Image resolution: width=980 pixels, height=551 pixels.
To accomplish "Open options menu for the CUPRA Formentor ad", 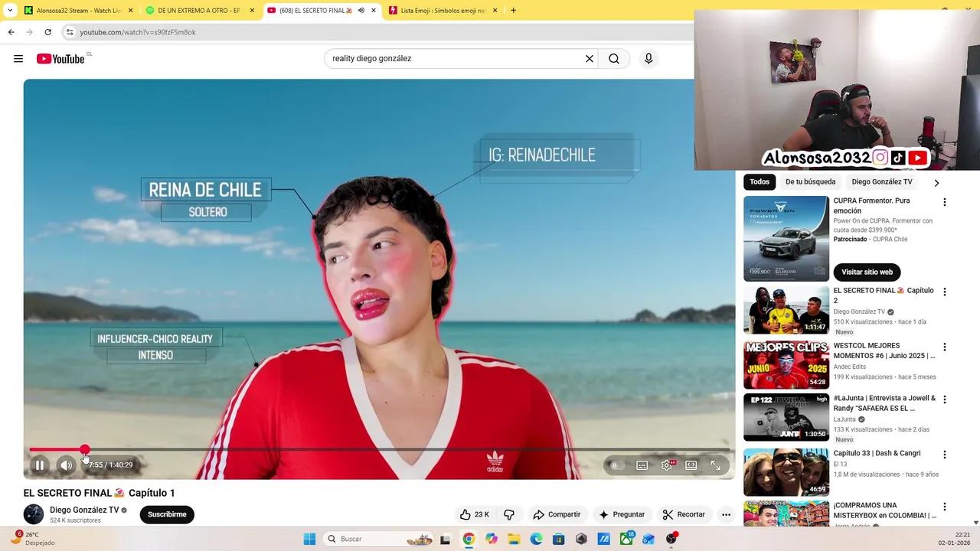I will point(944,202).
